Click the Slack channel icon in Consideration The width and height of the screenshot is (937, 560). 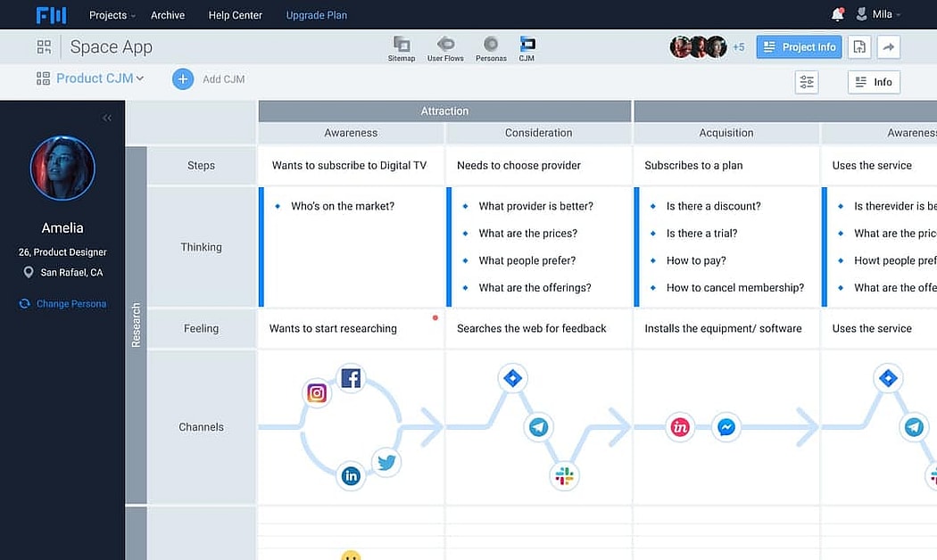click(x=564, y=476)
